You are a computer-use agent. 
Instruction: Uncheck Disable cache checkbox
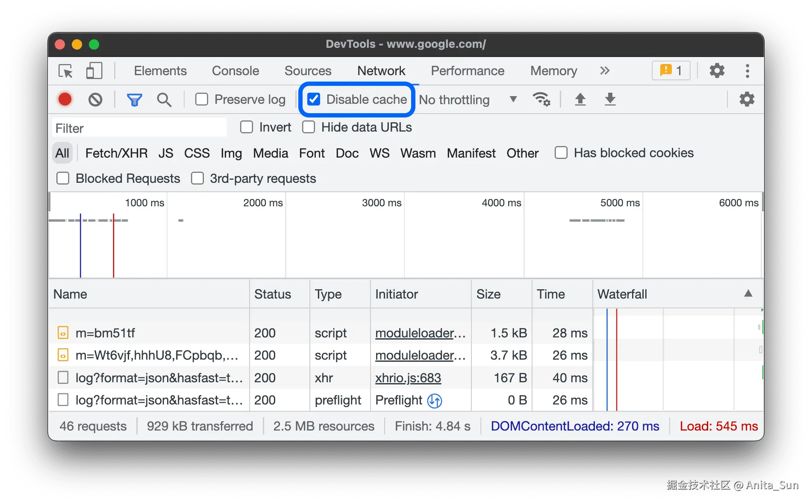pyautogui.click(x=314, y=100)
